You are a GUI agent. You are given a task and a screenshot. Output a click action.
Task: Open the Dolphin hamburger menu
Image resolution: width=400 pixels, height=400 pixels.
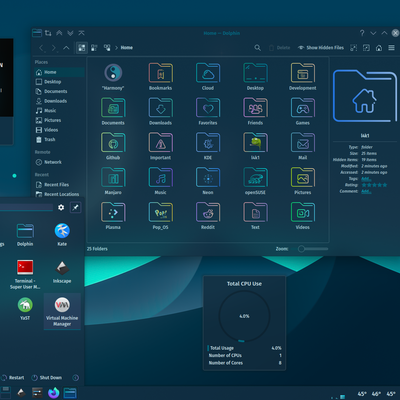tap(391, 48)
